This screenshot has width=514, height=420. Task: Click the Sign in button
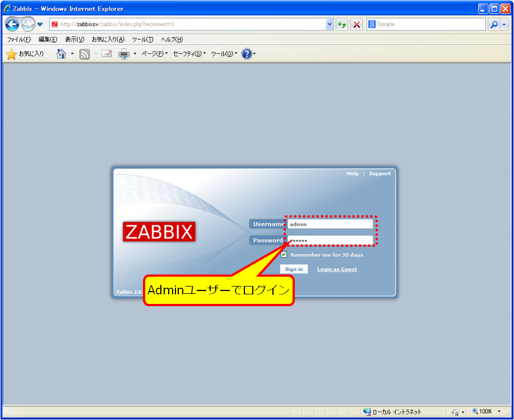(294, 269)
